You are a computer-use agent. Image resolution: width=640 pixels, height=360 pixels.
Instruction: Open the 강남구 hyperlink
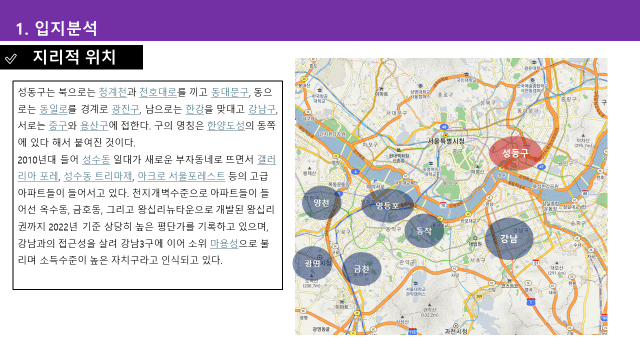(x=262, y=109)
